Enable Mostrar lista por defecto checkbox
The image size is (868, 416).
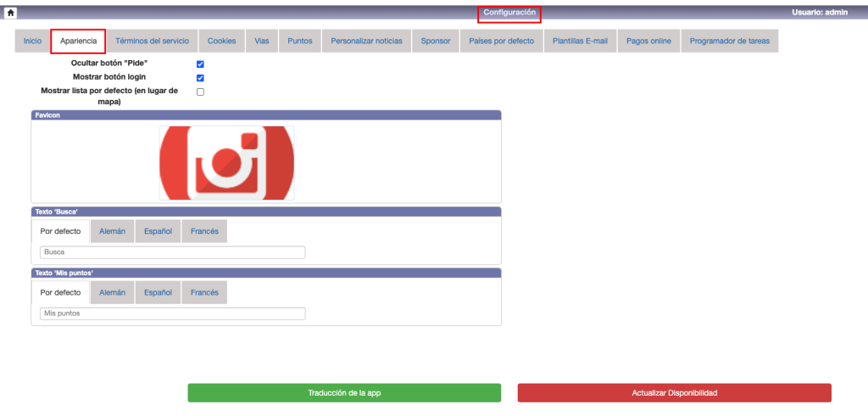[x=200, y=92]
